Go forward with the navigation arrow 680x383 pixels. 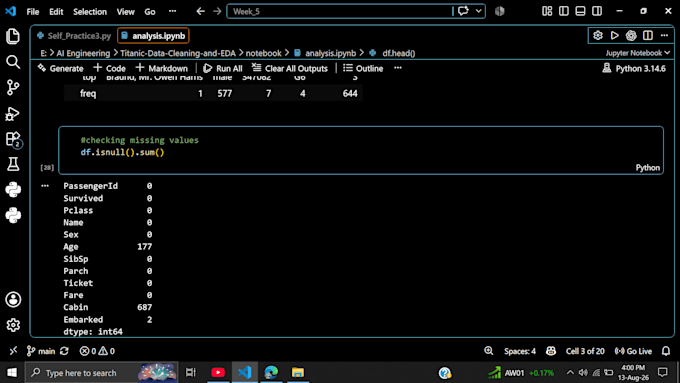coord(217,11)
